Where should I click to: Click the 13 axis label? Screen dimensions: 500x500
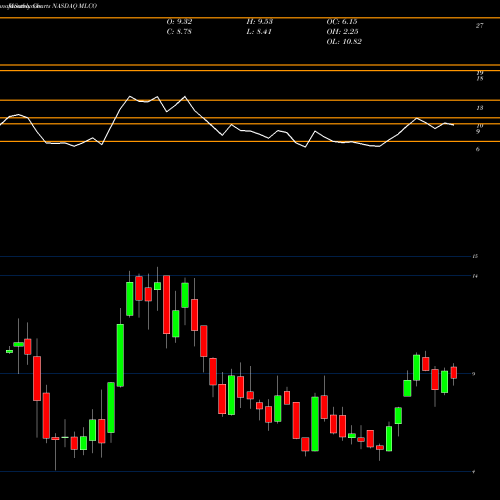tap(480, 108)
